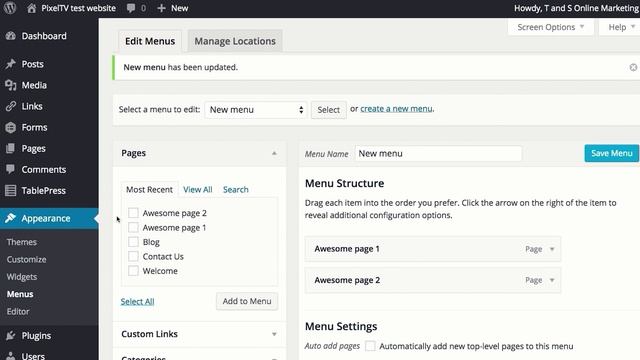640x360 pixels.
Task: Click the Users icon in sidebar
Action: point(11,356)
